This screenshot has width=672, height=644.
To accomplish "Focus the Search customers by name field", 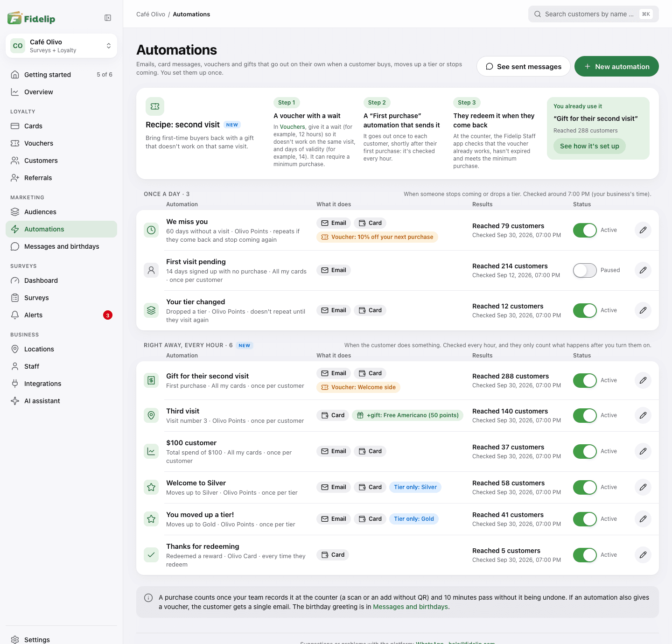I will coord(594,14).
